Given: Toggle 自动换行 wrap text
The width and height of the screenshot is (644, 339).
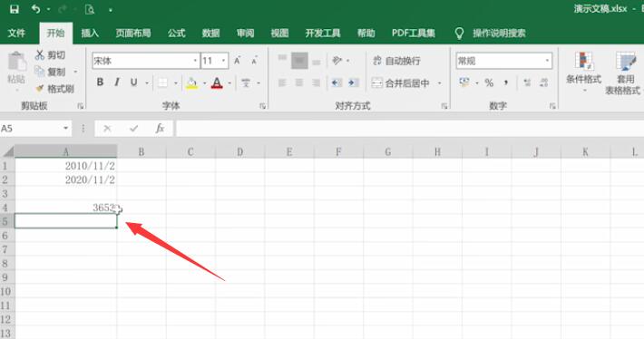Looking at the screenshot, I should pos(396,61).
